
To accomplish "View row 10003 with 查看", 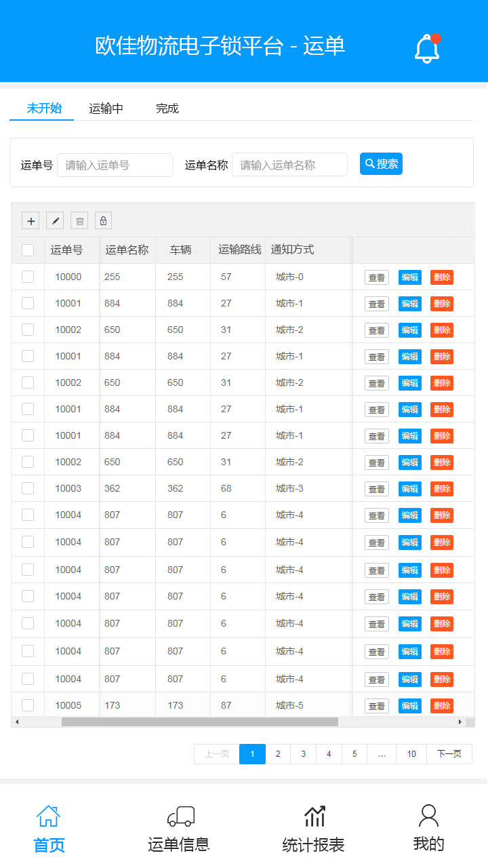I will click(x=377, y=489).
